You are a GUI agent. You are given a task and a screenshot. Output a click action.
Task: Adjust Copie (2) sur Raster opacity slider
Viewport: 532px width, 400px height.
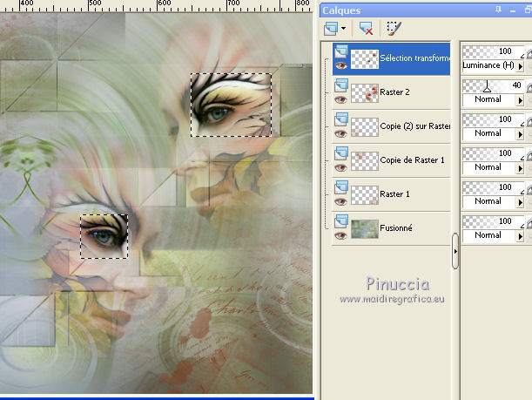click(494, 120)
